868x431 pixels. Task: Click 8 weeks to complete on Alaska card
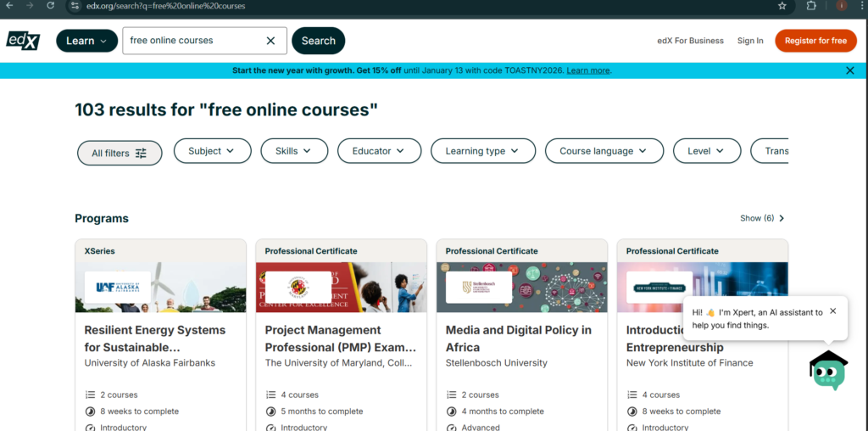tap(140, 411)
